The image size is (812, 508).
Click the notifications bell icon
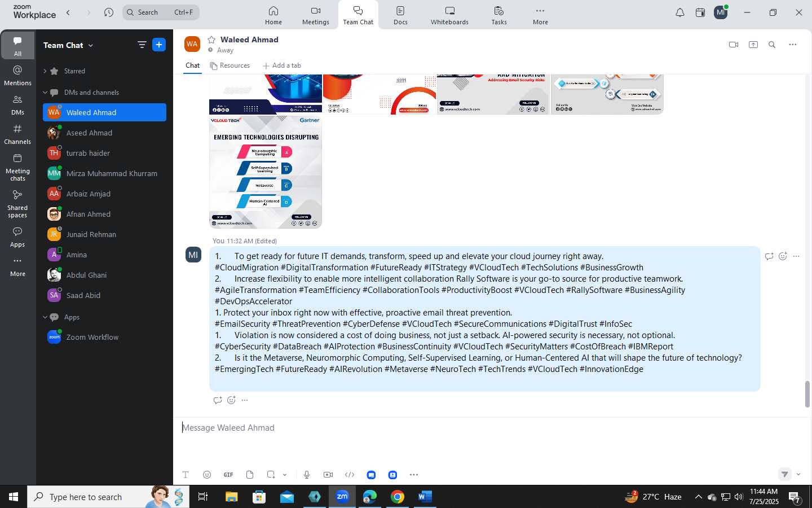coord(680,12)
